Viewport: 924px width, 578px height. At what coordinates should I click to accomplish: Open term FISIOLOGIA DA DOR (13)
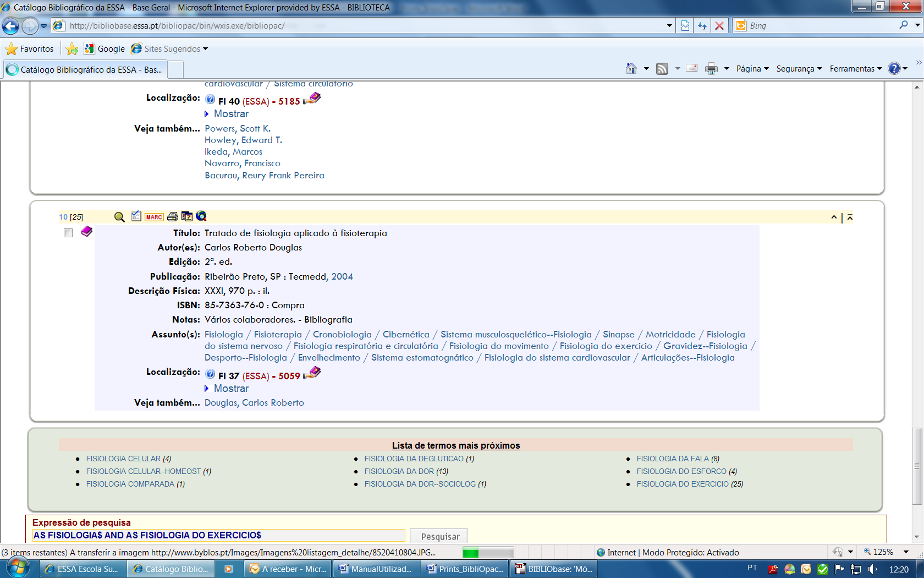tap(406, 471)
